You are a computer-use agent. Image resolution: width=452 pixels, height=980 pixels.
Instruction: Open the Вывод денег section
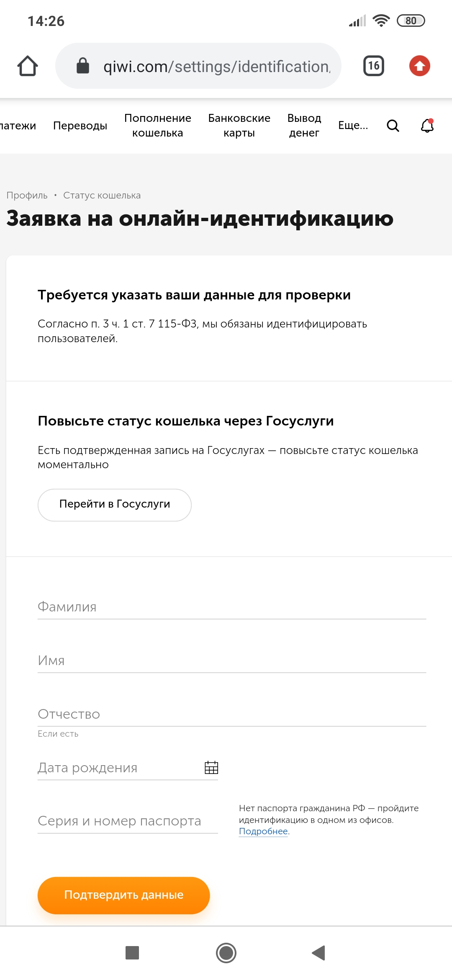coord(304,126)
